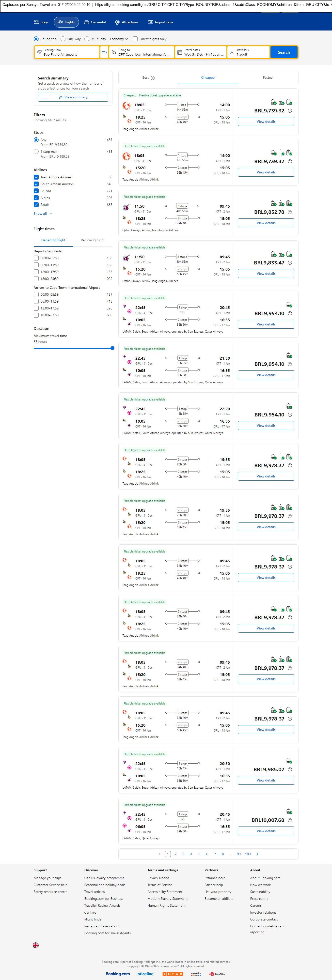This screenshot has height=980, width=332.
Task: Click the help icon next to BRL9,832.78 price
Action: [x=290, y=212]
